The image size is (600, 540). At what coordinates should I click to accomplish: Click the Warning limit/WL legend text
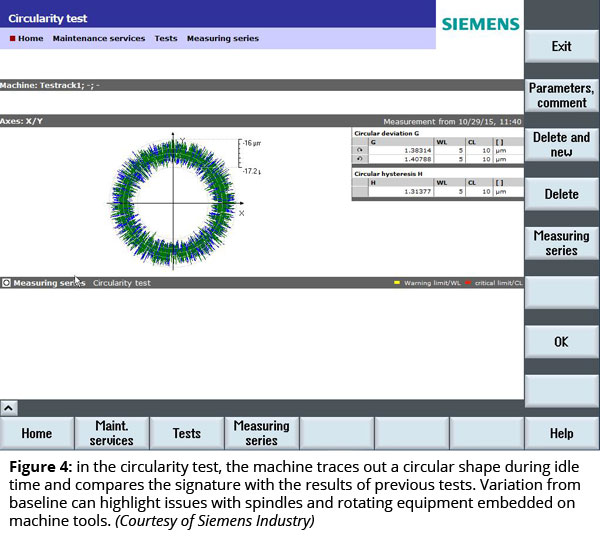(432, 283)
